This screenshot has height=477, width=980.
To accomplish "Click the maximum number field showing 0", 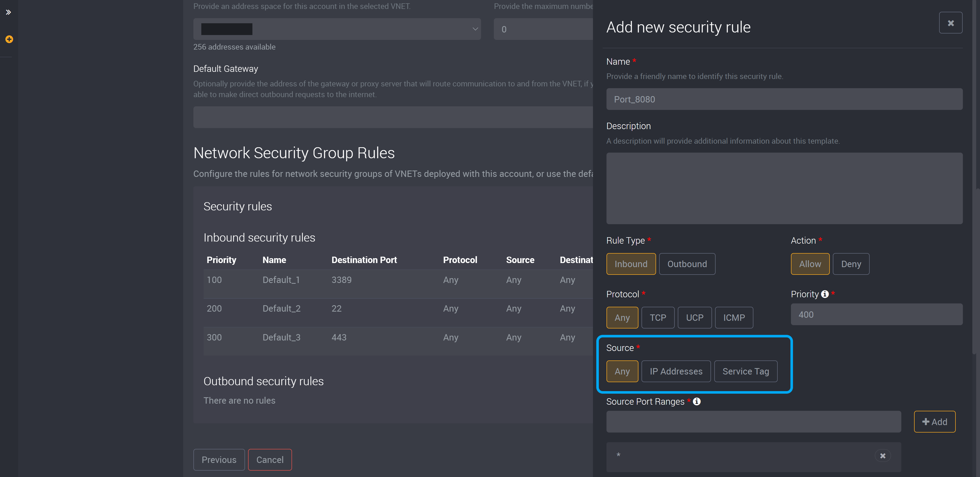I will coord(543,29).
